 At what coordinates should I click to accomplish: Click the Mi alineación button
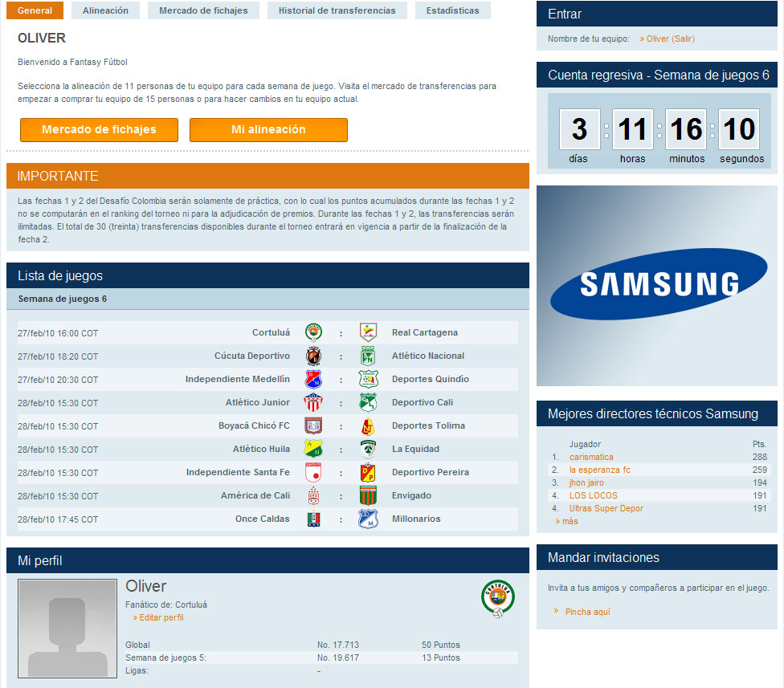coord(268,130)
